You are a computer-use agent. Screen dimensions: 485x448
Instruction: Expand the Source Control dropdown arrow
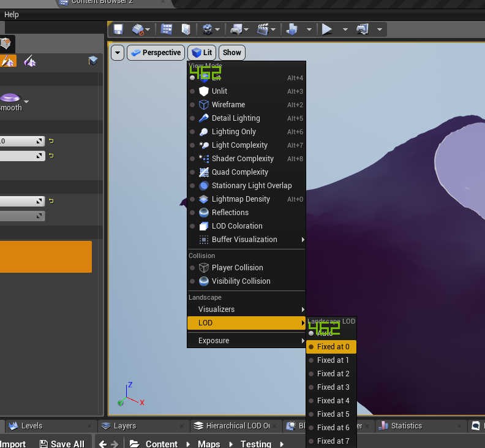tap(148, 29)
